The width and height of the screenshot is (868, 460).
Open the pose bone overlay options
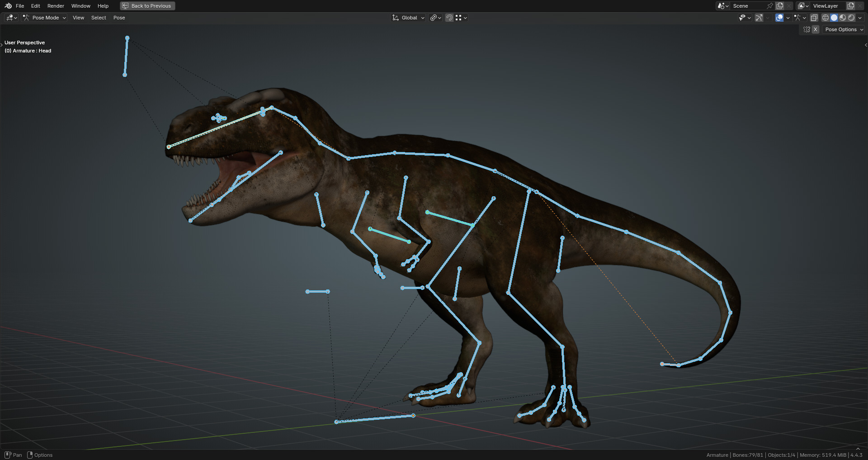[800, 18]
